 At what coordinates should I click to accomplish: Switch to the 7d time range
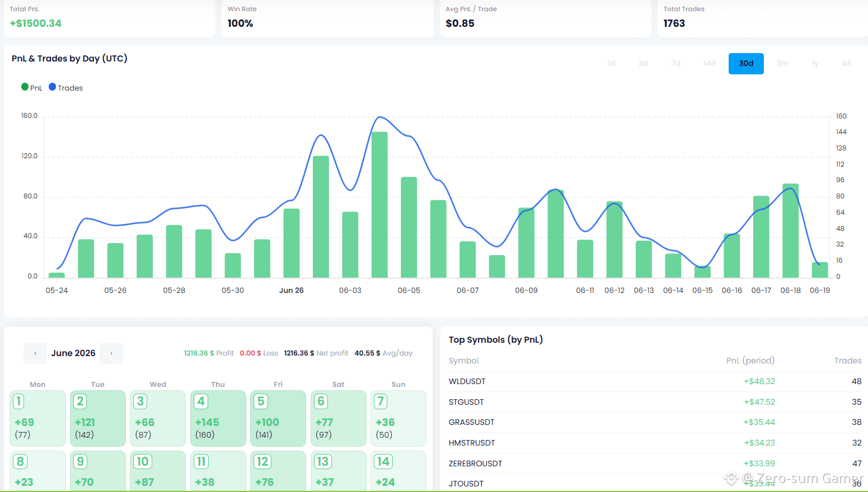(x=675, y=64)
